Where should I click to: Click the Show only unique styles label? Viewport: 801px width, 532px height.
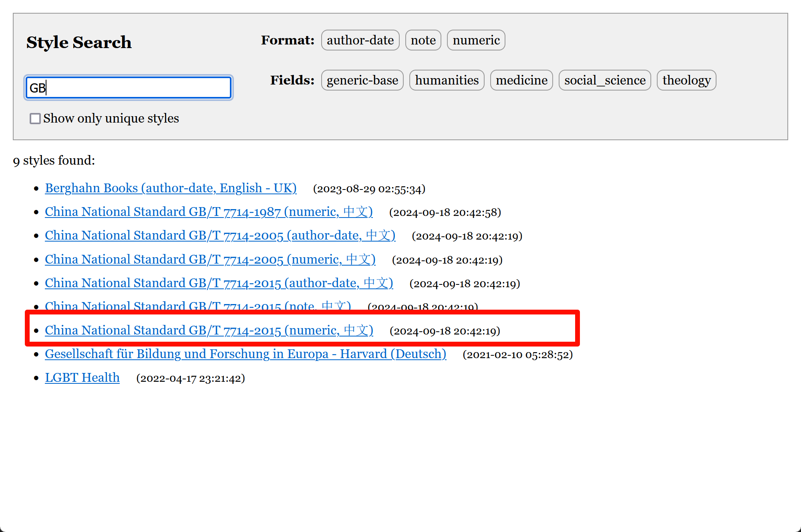(111, 119)
